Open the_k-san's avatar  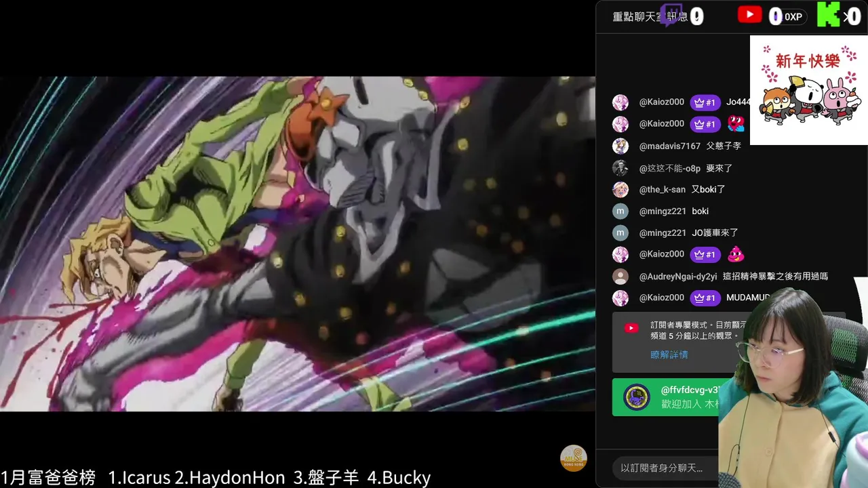[x=620, y=190]
